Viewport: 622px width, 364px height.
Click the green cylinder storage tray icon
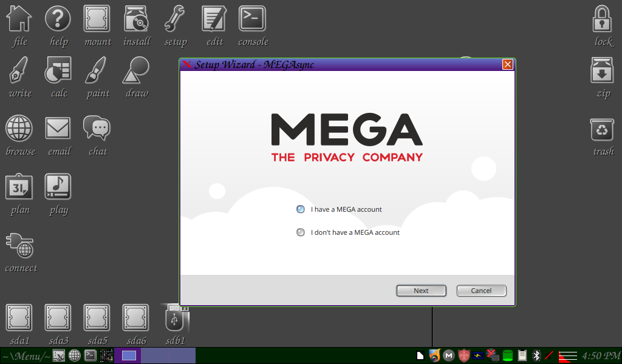(508, 356)
